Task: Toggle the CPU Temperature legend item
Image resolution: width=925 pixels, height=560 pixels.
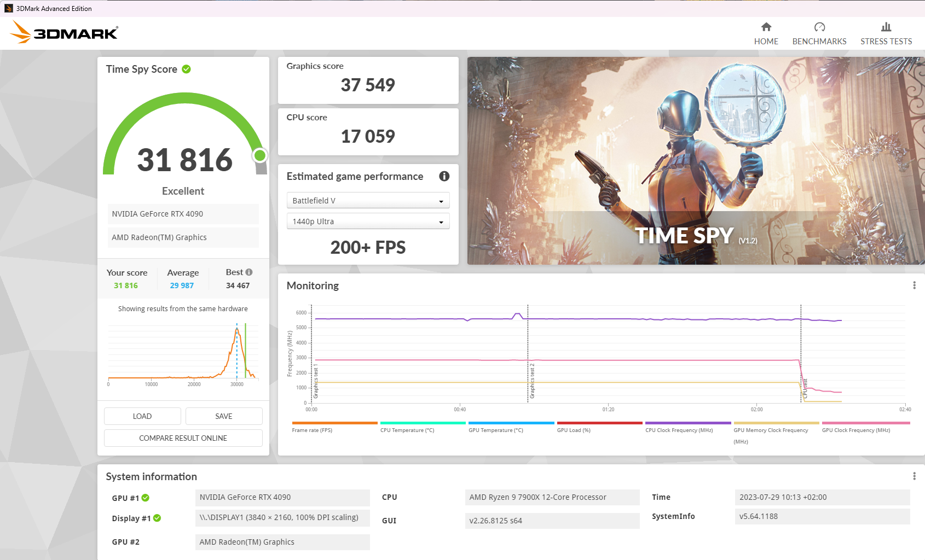Action: point(423,427)
